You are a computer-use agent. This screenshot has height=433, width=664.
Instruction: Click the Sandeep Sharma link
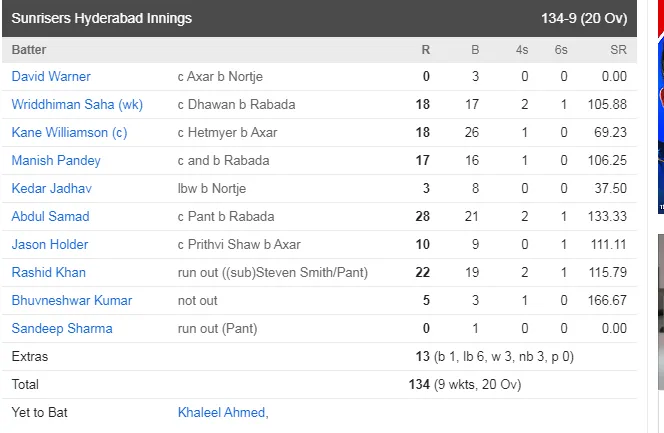point(62,328)
